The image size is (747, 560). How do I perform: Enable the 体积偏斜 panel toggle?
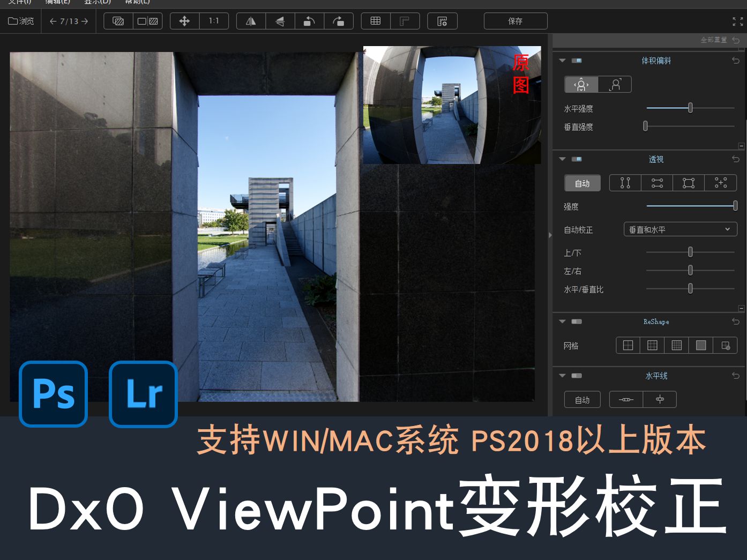point(576,61)
